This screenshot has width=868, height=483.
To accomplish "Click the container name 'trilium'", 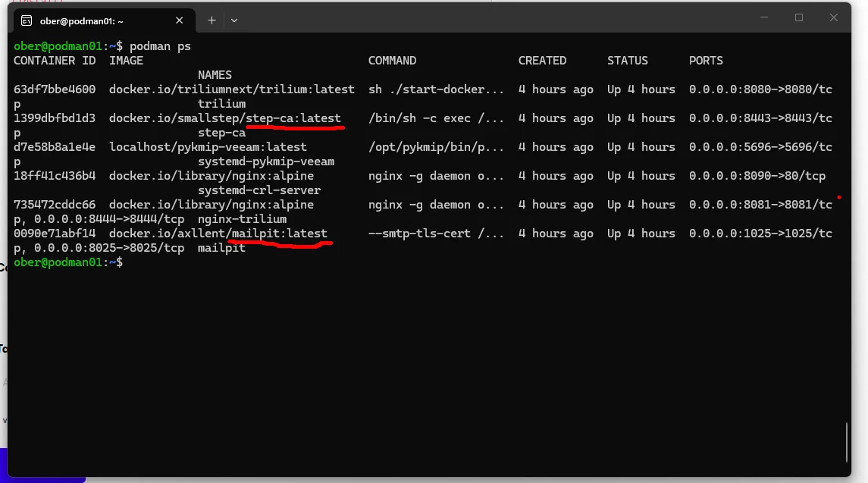I will 221,104.
